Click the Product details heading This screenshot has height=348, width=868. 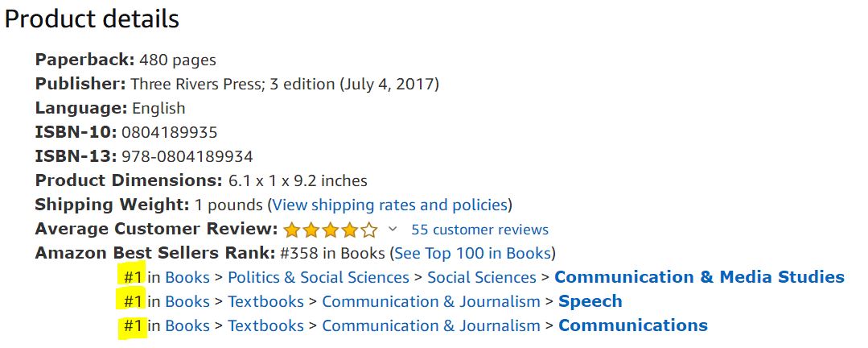[92, 19]
